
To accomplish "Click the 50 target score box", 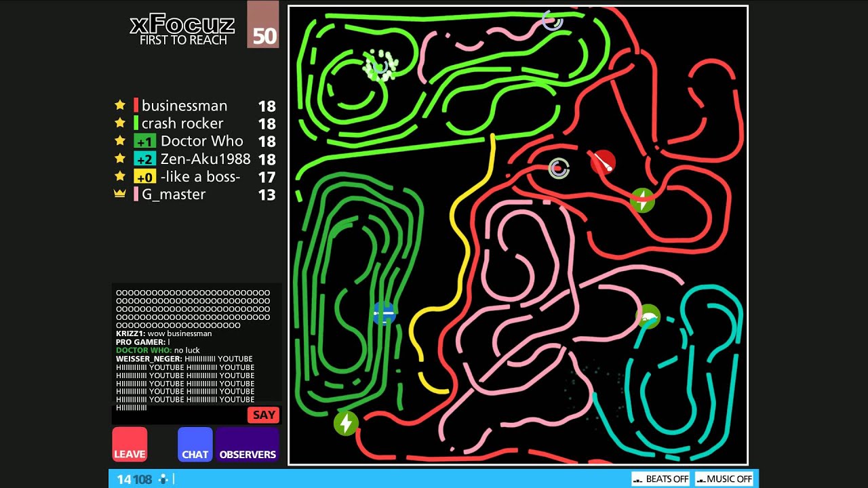I will [263, 24].
